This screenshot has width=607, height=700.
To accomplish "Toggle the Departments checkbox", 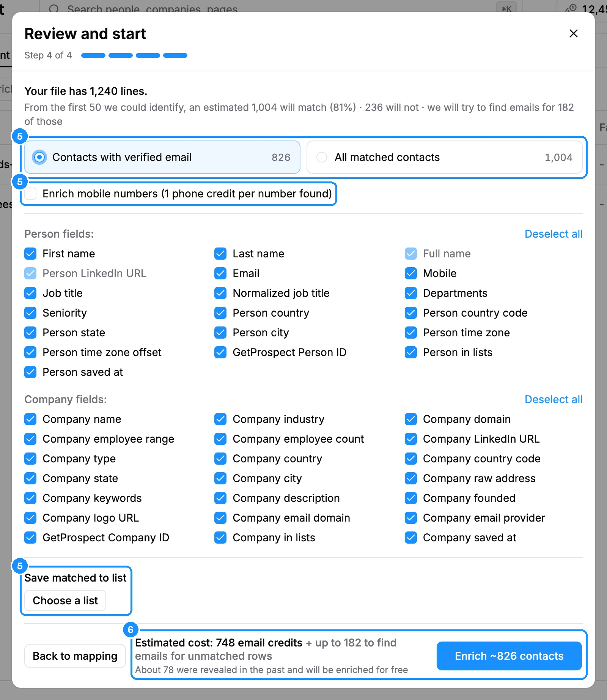I will tap(411, 293).
